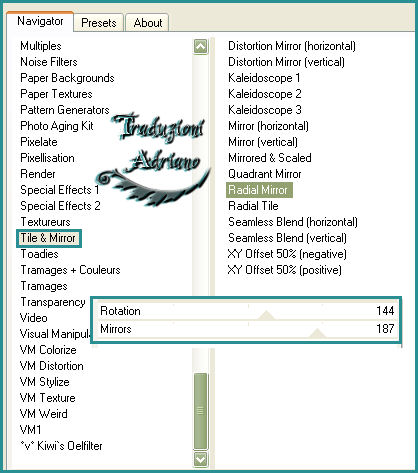Choose the Kaleidoscope 1 filter
This screenshot has height=473, width=418.
tap(264, 78)
